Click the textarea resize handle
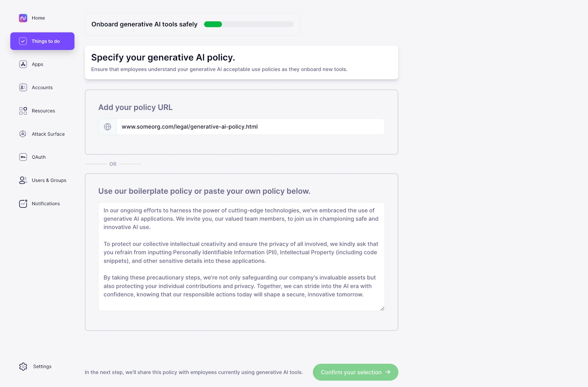 [382, 308]
